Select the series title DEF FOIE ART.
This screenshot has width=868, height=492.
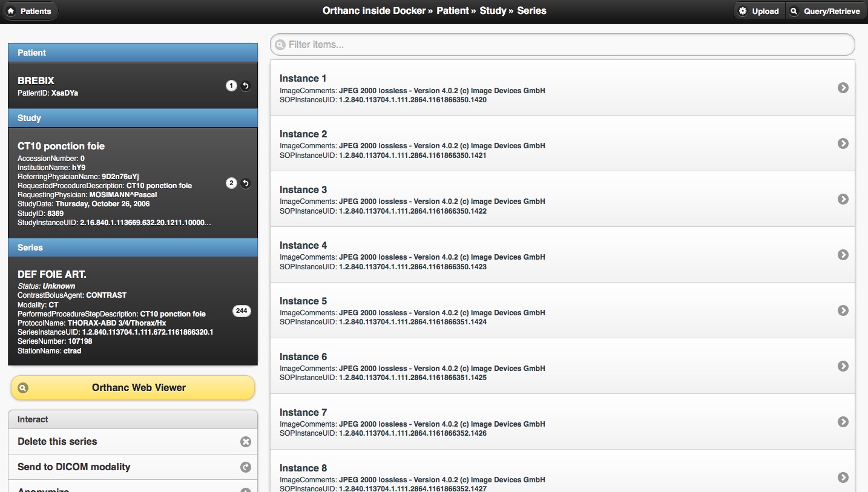[x=52, y=275]
